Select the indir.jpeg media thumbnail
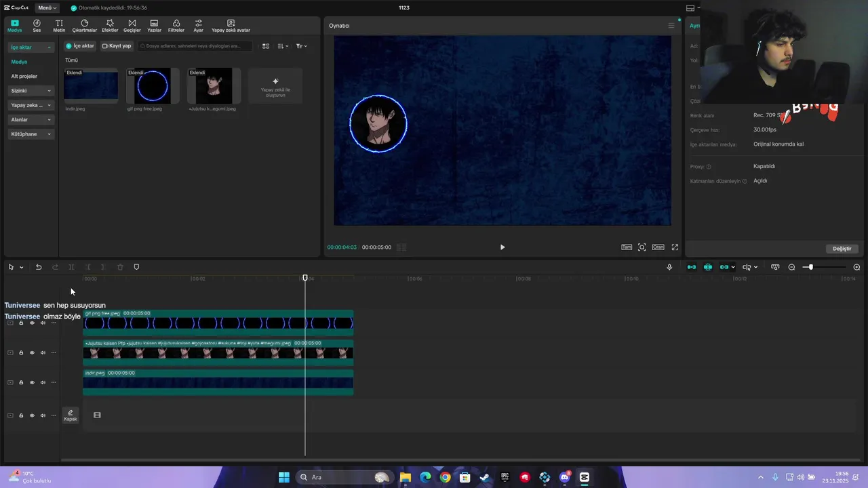 coord(91,86)
